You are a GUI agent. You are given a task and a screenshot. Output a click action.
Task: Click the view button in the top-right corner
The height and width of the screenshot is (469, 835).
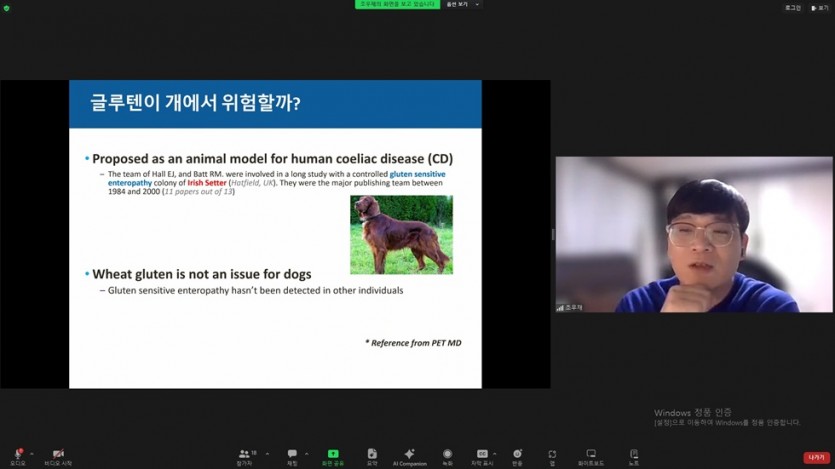[820, 8]
